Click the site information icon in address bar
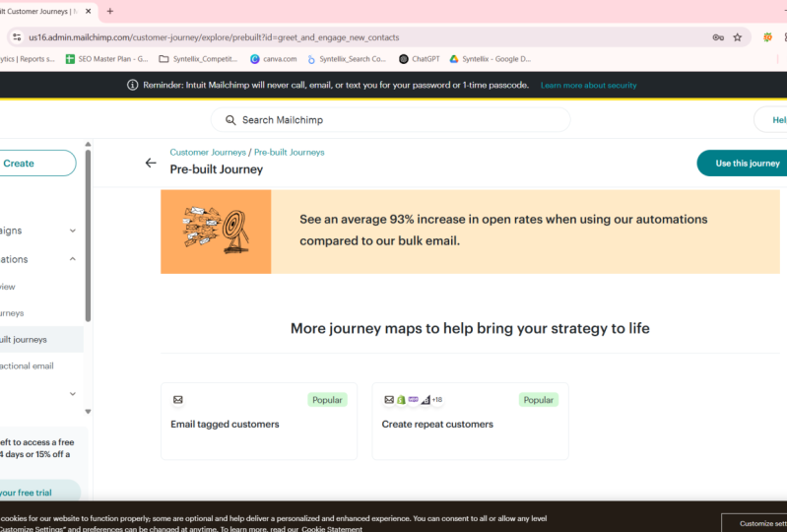This screenshot has width=787, height=532. point(17,37)
